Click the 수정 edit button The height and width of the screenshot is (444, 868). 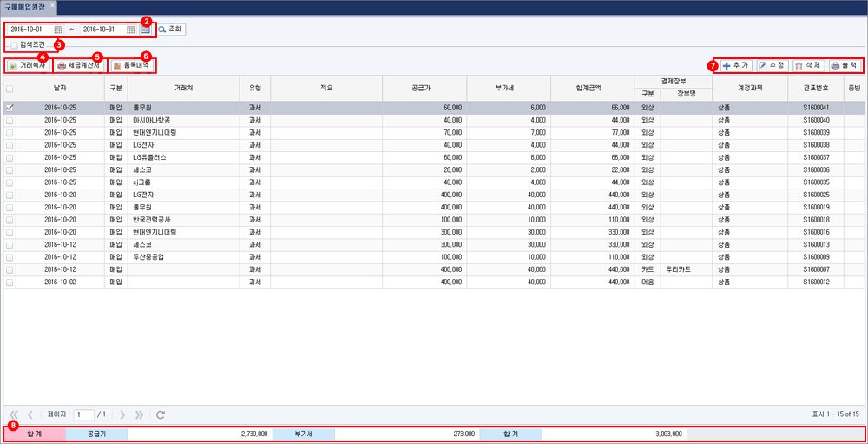tap(771, 66)
